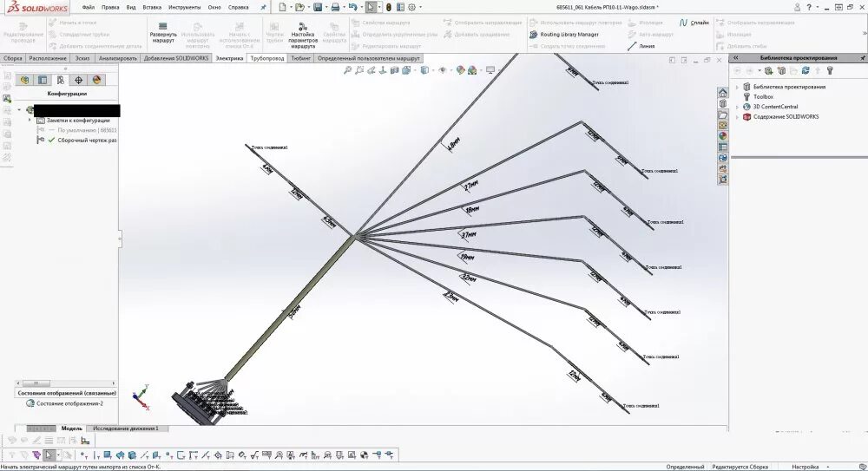Open the DisplayManager color sphere tab
This screenshot has width=868, height=471.
[97, 80]
